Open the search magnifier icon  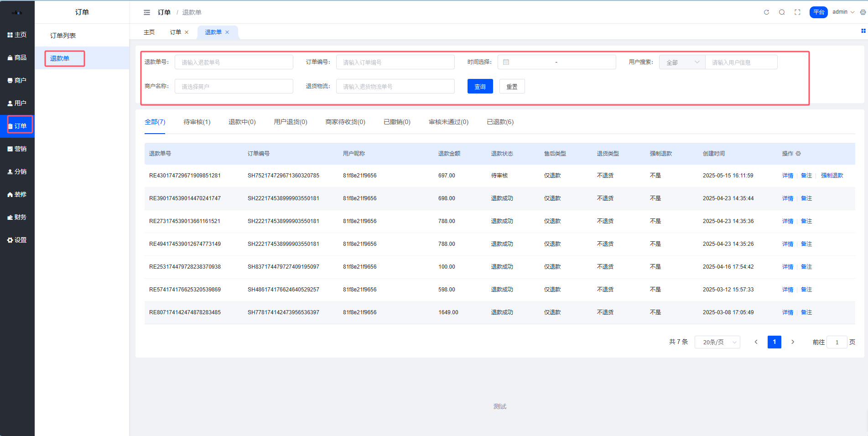click(782, 12)
